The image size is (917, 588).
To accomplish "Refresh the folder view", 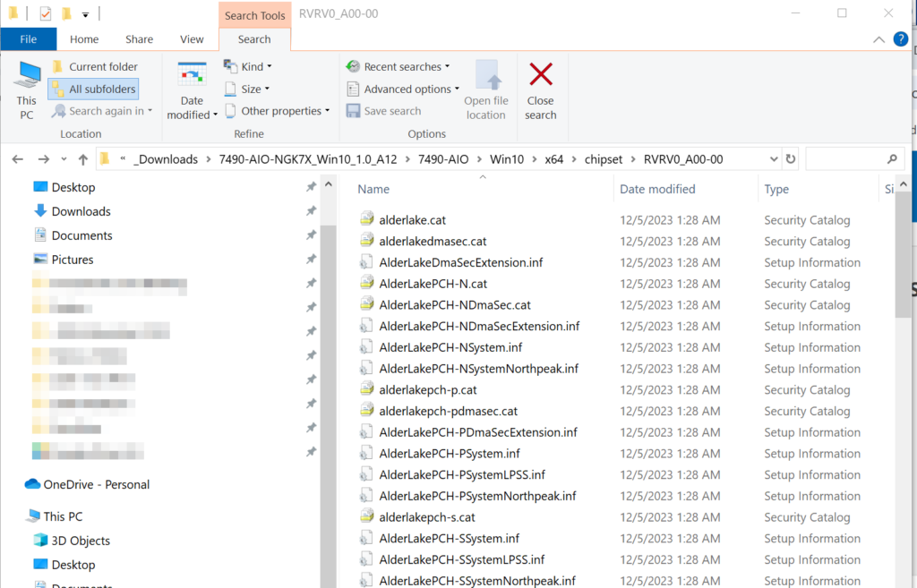I will (789, 158).
